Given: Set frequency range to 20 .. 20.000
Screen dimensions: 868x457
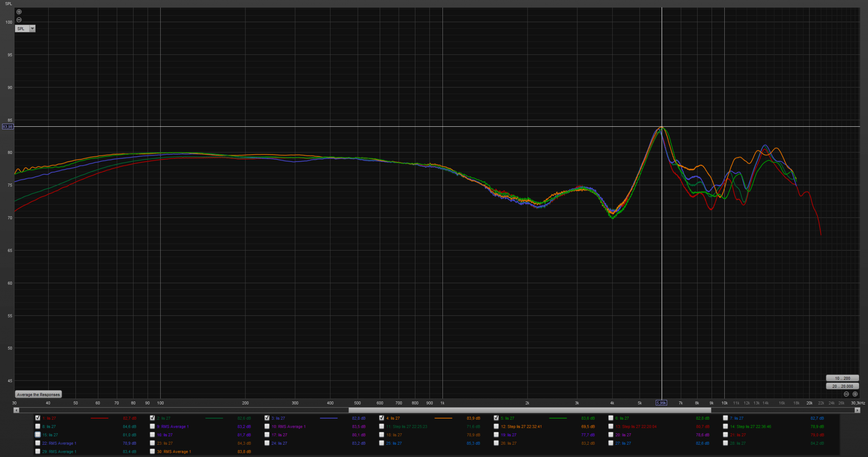Looking at the screenshot, I should (843, 386).
